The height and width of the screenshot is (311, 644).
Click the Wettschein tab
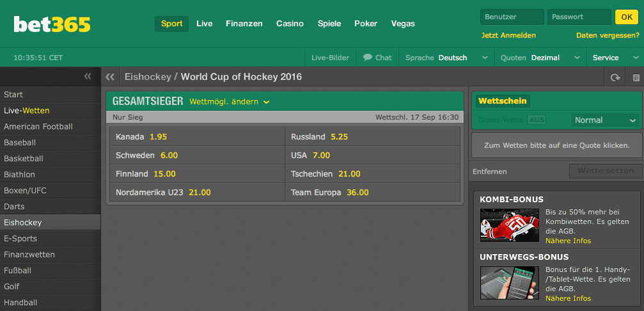[x=502, y=100]
